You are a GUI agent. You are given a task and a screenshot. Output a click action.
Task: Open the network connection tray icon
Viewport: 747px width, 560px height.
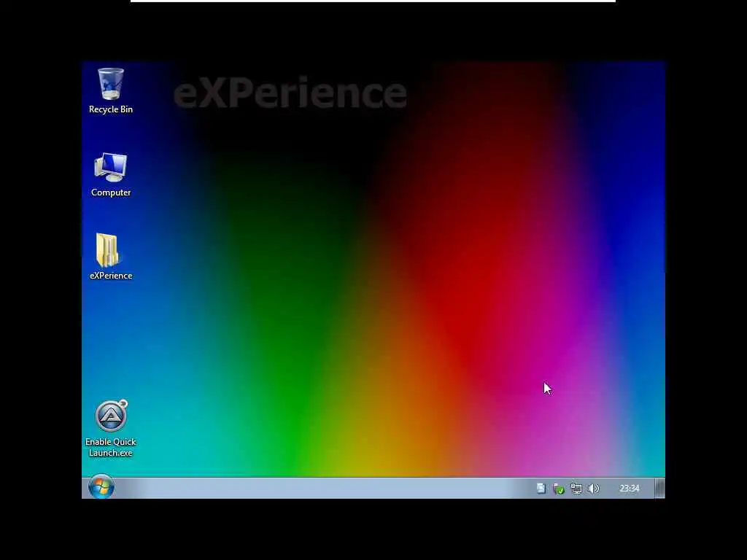pyautogui.click(x=576, y=489)
